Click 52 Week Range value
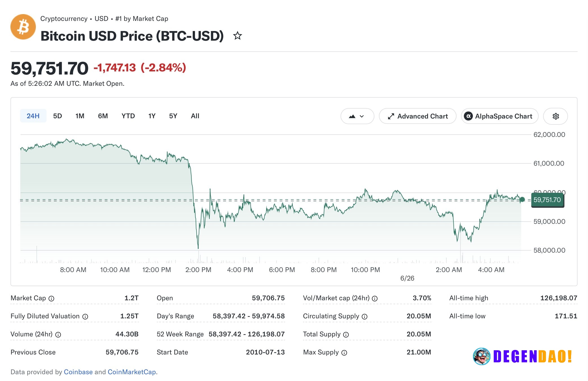The width and height of the screenshot is (588, 381). click(247, 334)
